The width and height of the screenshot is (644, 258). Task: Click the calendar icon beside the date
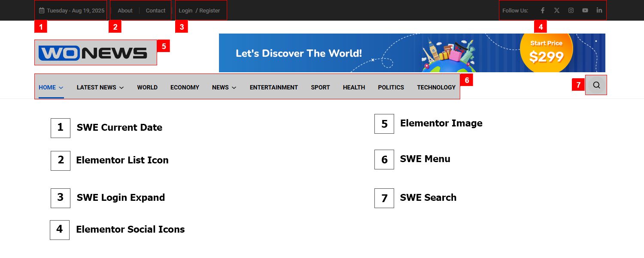tap(42, 11)
